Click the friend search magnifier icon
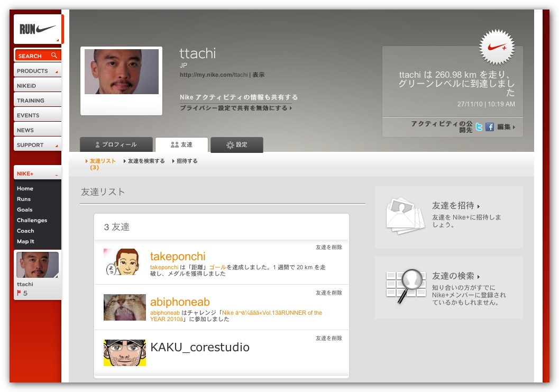Viewport: 559px width, 392px height. click(x=405, y=286)
